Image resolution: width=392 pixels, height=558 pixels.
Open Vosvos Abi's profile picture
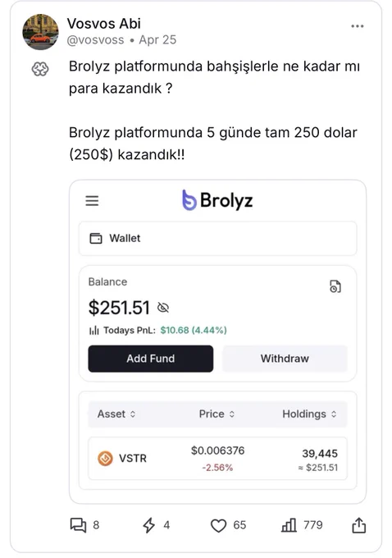coord(40,32)
